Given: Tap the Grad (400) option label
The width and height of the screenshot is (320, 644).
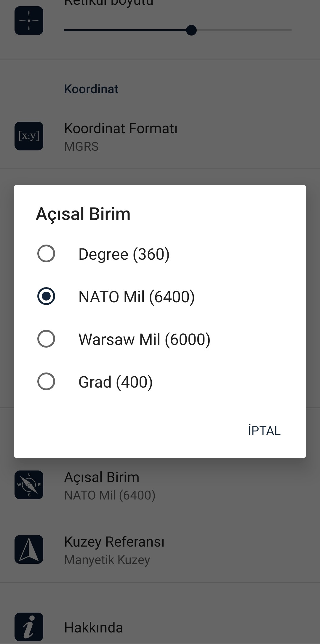Looking at the screenshot, I should 116,382.
